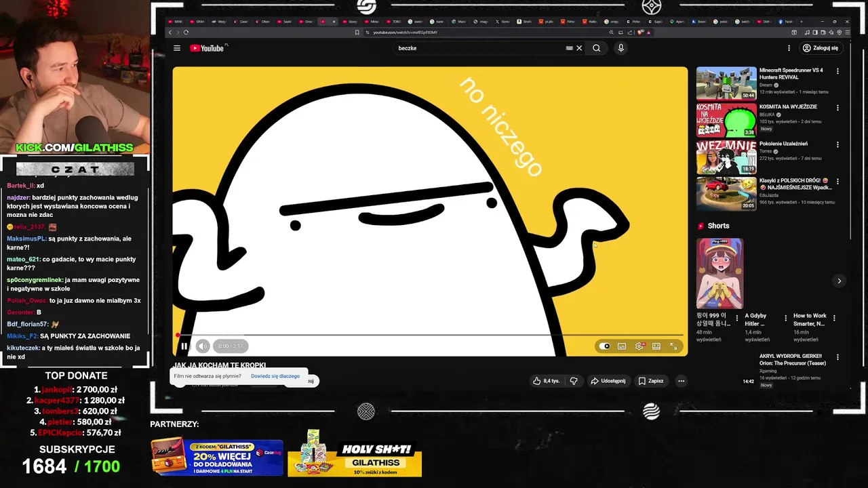Viewport: 868px width, 488px height.
Task: Click the browser back arrow
Action: pos(170,32)
